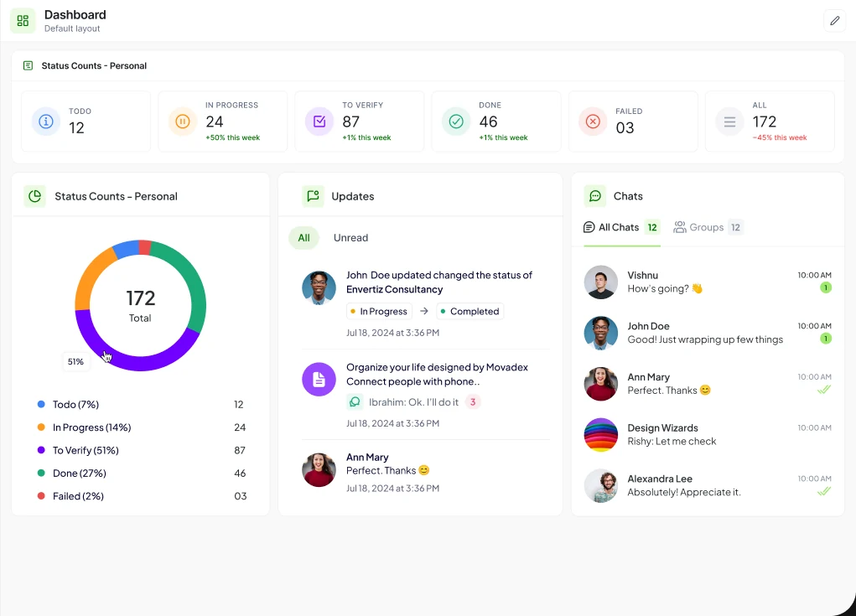This screenshot has width=856, height=616.
Task: Click the 51% chart tooltip
Action: (x=75, y=362)
